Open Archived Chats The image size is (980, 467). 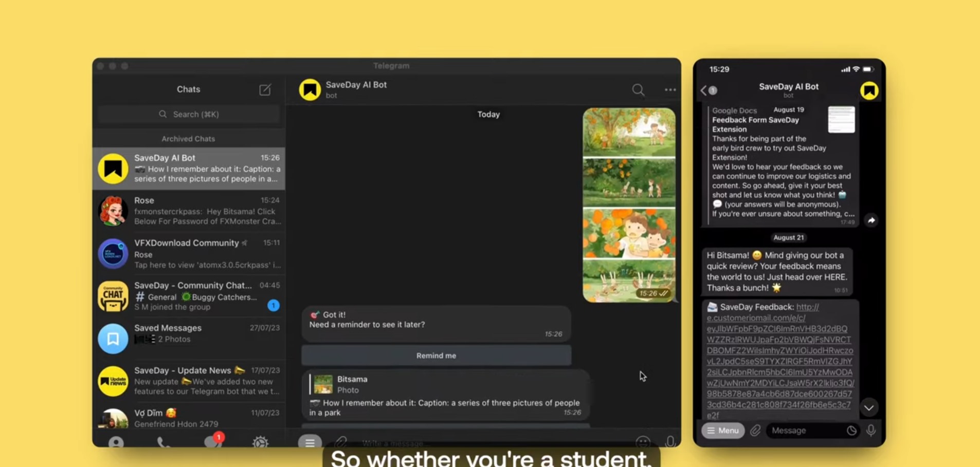(189, 139)
